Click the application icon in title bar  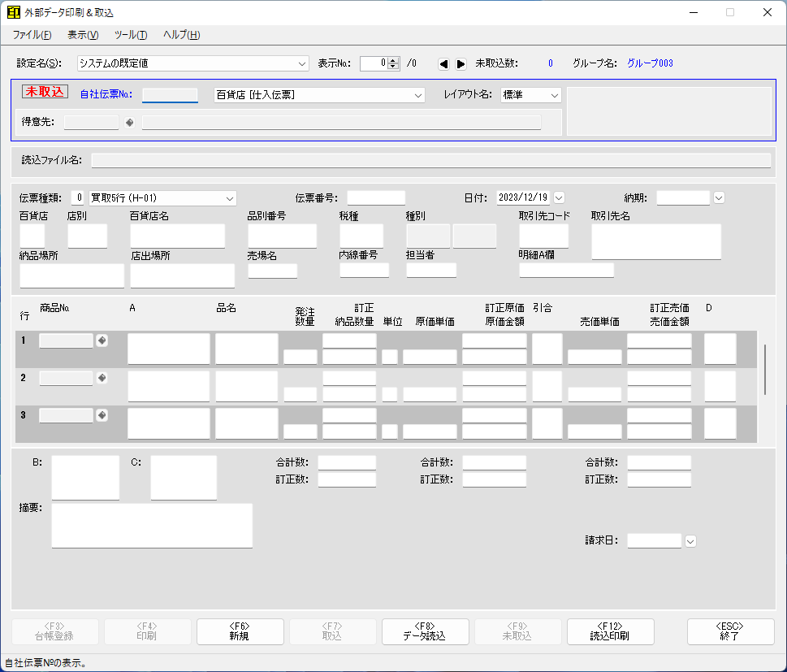[x=14, y=12]
